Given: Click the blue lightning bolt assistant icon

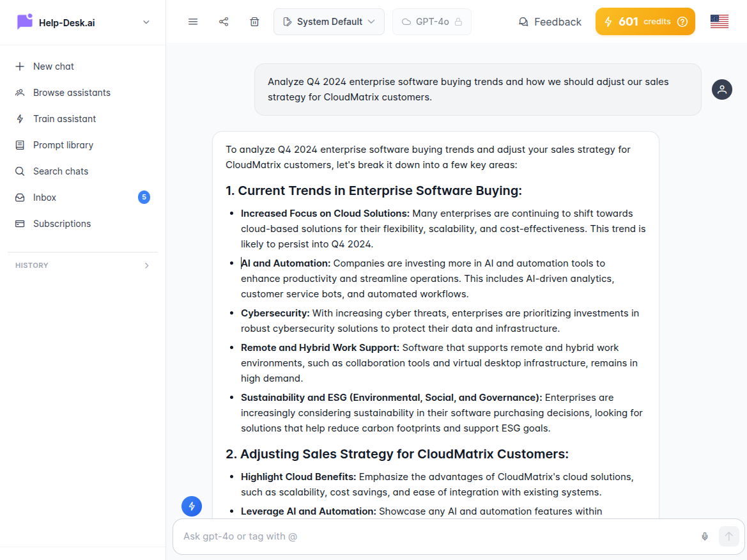Looking at the screenshot, I should point(192,506).
